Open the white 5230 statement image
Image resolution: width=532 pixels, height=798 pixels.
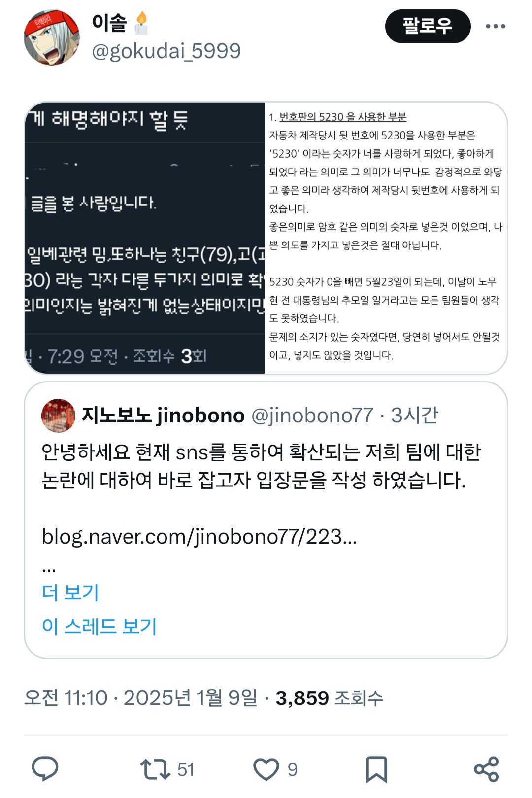tap(386, 238)
